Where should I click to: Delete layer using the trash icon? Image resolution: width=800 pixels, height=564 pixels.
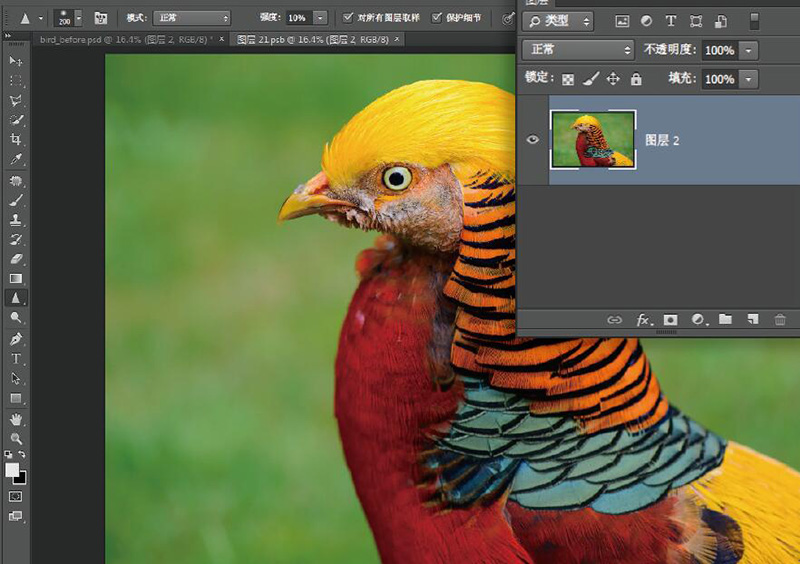[x=780, y=320]
